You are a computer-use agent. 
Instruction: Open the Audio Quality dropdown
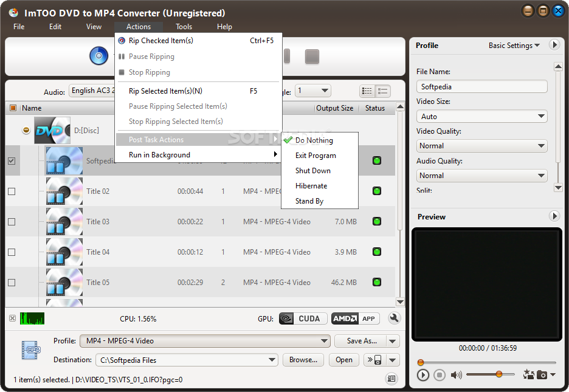[481, 176]
